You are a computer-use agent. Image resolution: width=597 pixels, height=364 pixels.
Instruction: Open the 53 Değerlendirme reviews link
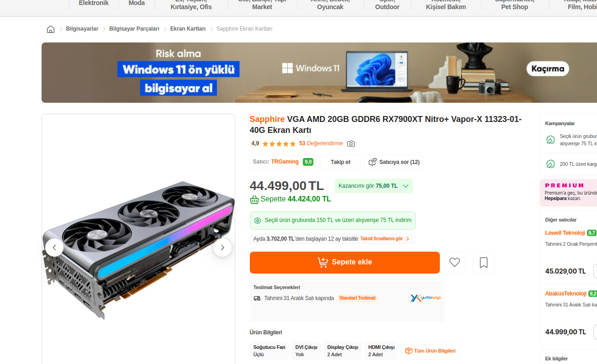point(321,143)
